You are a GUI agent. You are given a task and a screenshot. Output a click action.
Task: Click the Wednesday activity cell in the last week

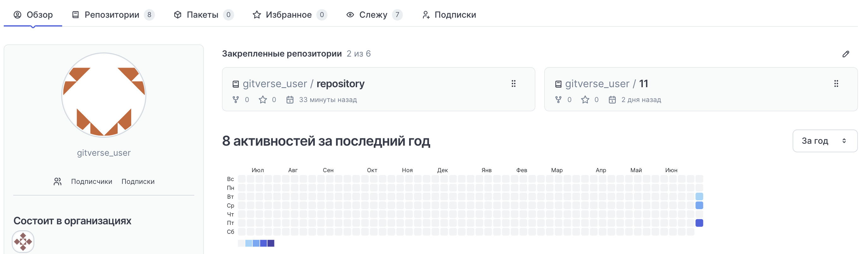pos(699,205)
